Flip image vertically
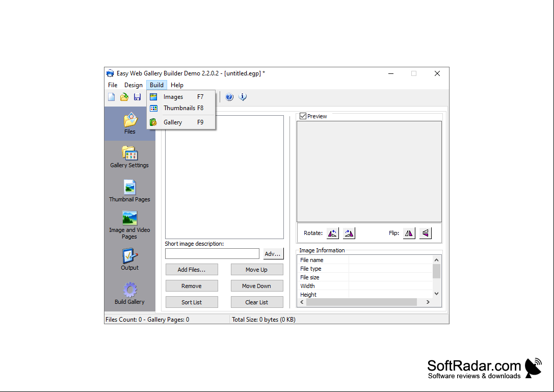Viewport: 554px width, 392px height. [x=426, y=233]
